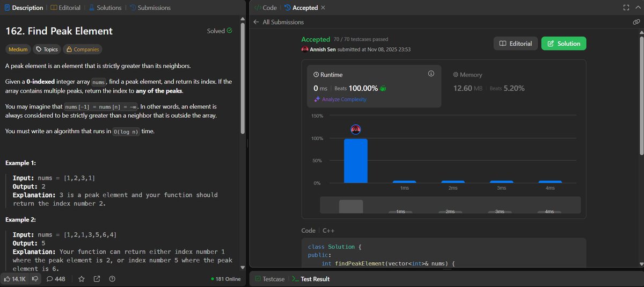Click the 'Example 2:' heading
This screenshot has height=287, width=644.
(x=20, y=220)
